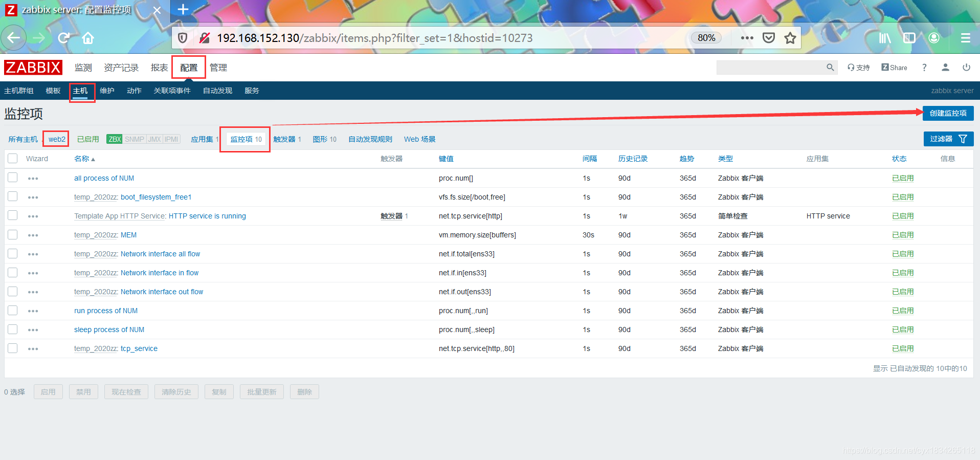This screenshot has width=980, height=460.
Task: Bookmark this page with the star icon
Action: (790, 38)
